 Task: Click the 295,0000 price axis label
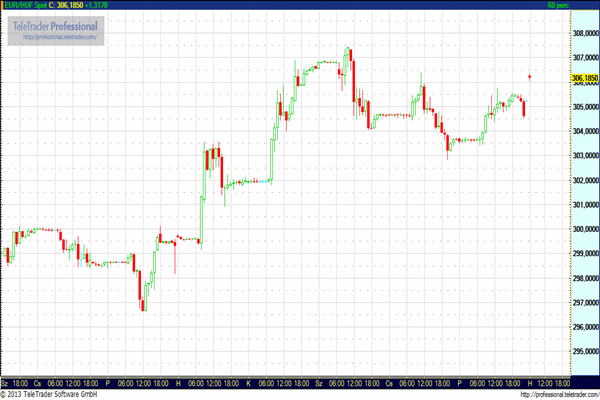pos(584,351)
